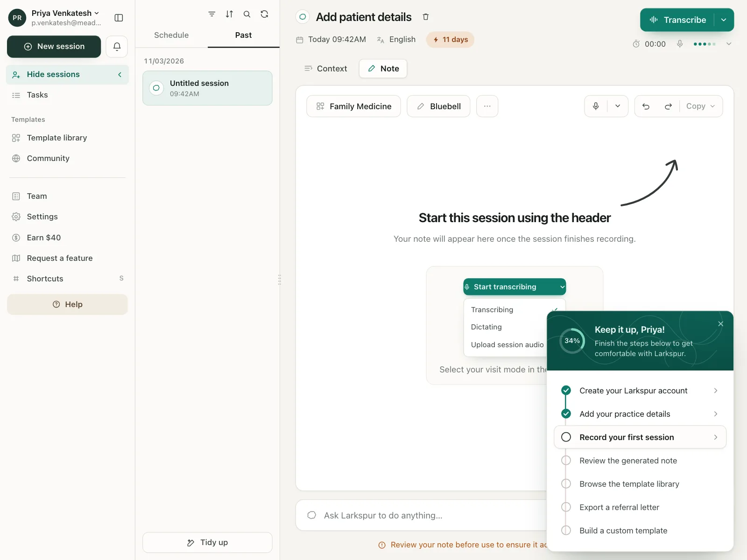This screenshot has width=747, height=560.
Task: Click the dictate microphone button in note toolbar
Action: click(596, 106)
